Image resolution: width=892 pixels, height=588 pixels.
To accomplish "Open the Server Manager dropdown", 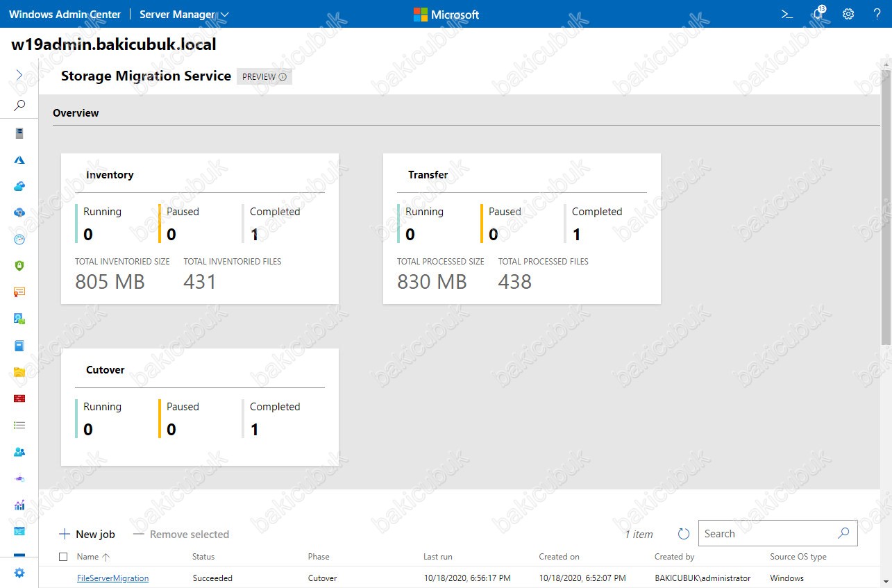I will pos(185,14).
